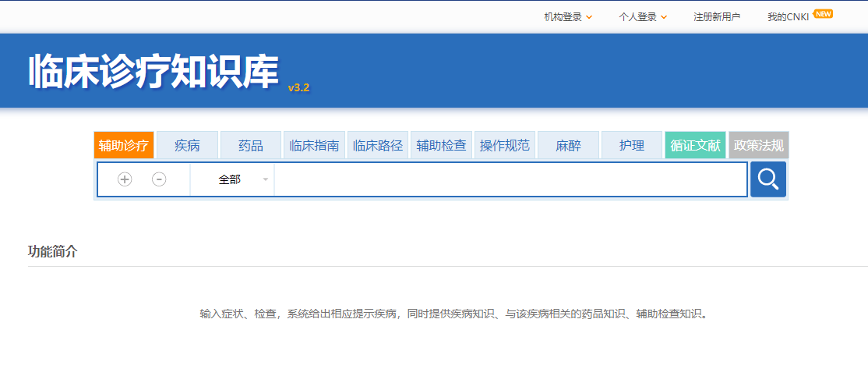Open the 临床指南 tab
868x383 pixels.
point(315,145)
